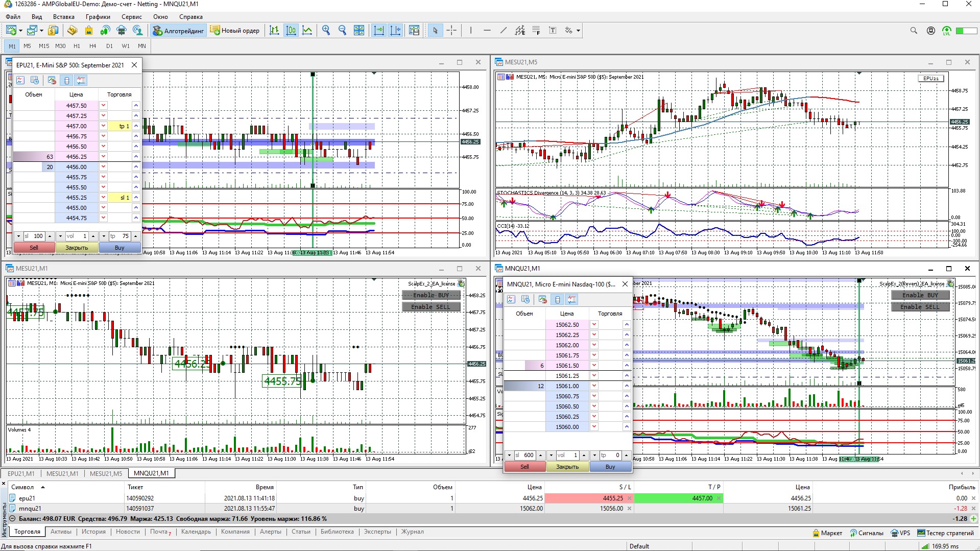The image size is (980, 551).
Task: Expand the new chart dropdown arrow
Action: point(20,31)
